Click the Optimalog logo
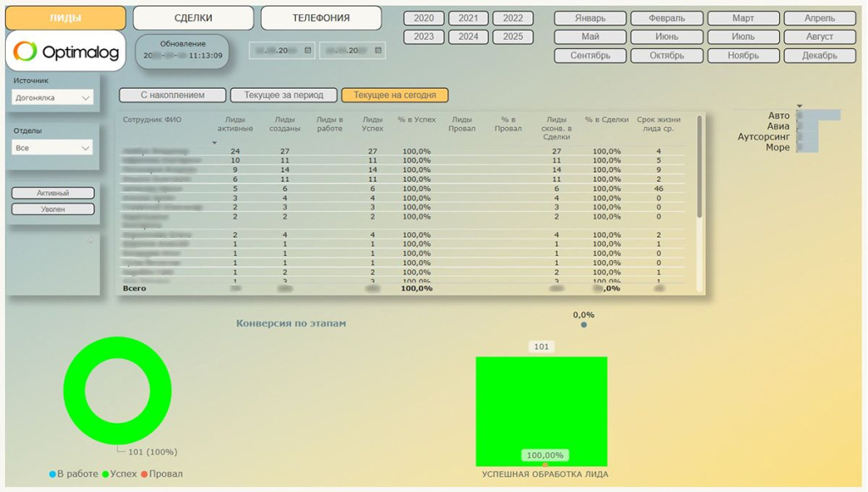The height and width of the screenshot is (492, 868). coord(65,52)
